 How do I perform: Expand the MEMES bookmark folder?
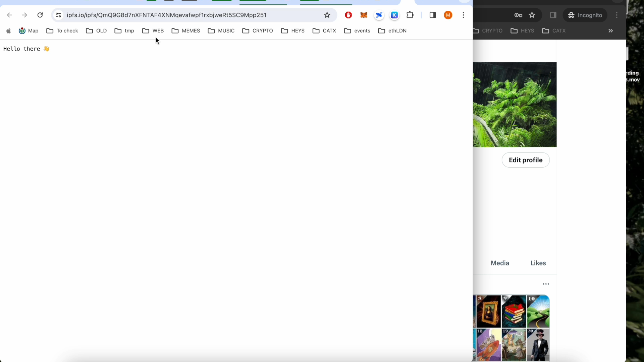point(186,31)
